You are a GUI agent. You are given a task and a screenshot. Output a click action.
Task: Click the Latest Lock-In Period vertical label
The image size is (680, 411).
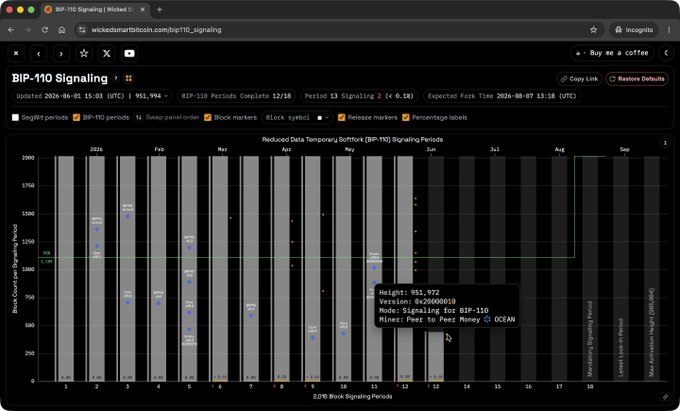pos(621,347)
